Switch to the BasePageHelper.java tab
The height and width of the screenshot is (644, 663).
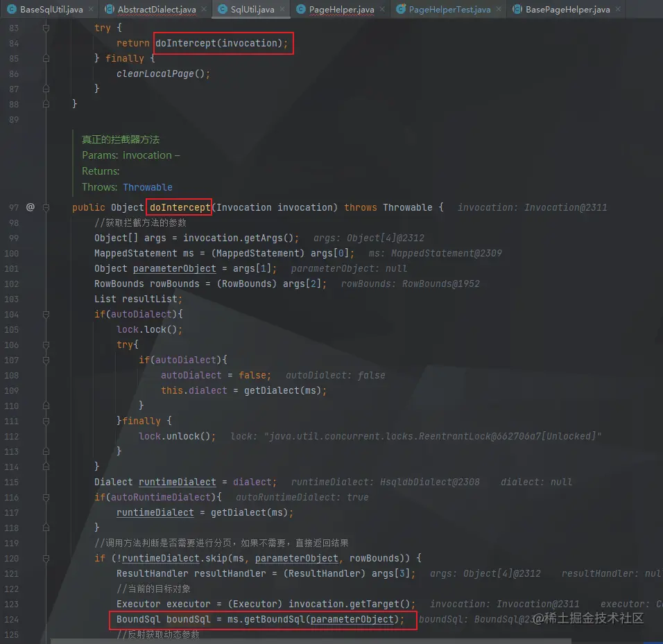(x=567, y=9)
